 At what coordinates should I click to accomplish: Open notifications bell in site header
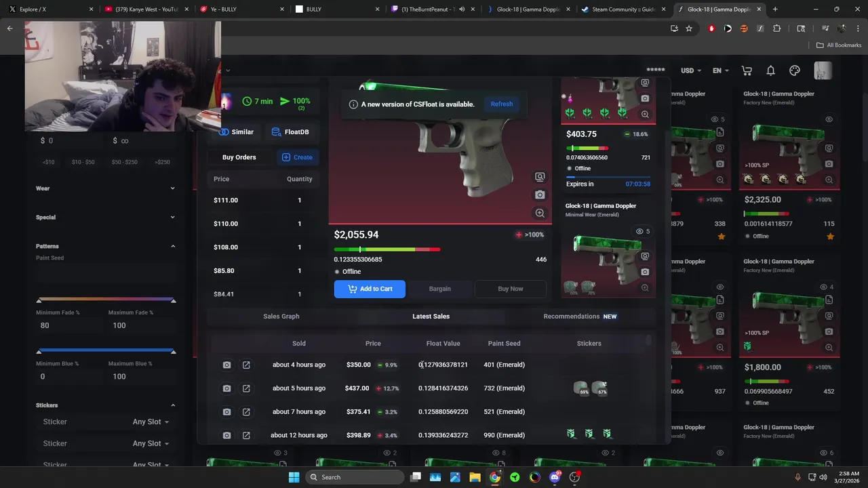click(x=770, y=70)
